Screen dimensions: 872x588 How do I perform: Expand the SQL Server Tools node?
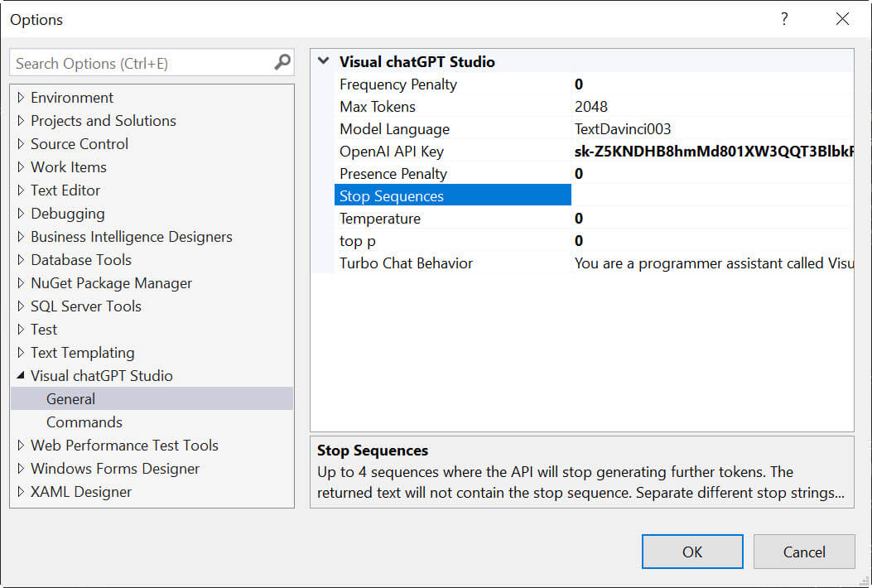[20, 306]
